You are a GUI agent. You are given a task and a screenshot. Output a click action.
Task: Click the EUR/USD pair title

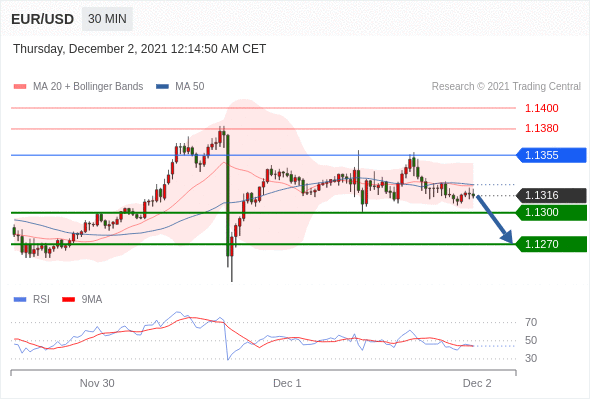tap(42, 19)
